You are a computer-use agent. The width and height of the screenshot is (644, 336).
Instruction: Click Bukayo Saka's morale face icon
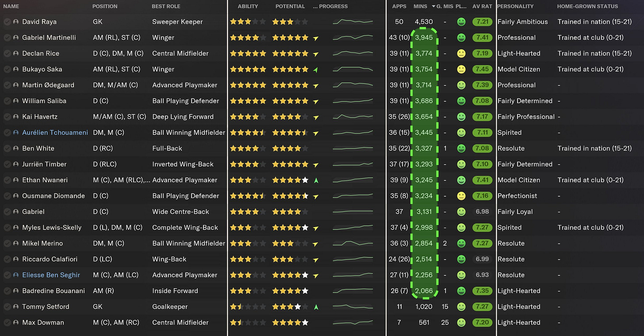point(461,69)
